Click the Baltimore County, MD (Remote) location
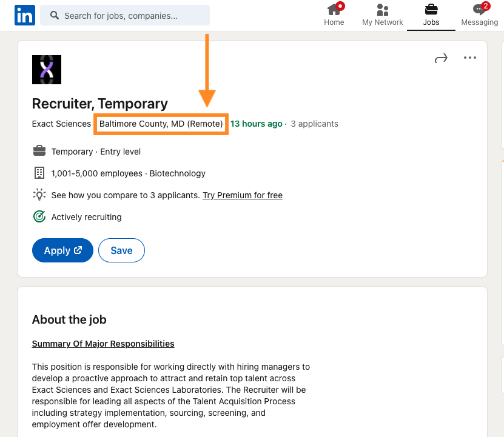 pos(161,124)
